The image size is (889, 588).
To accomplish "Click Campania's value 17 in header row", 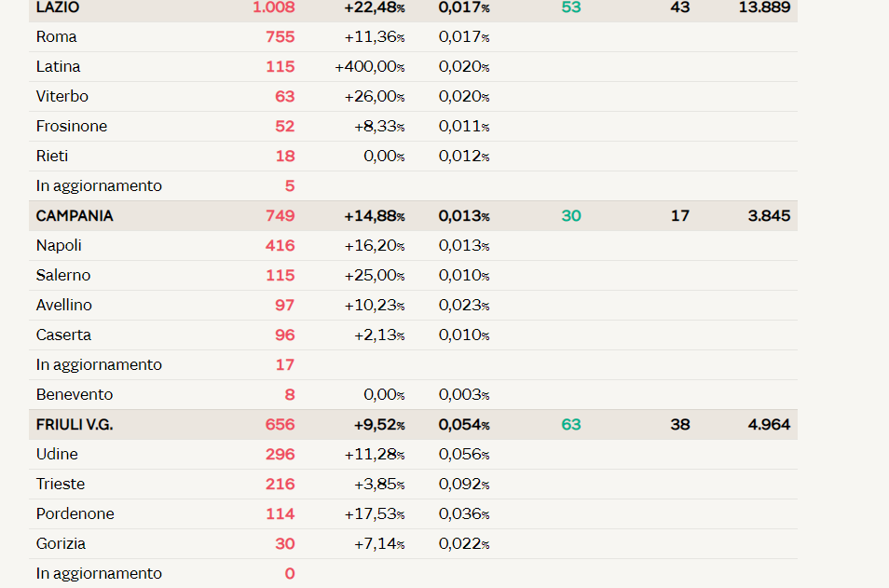I will coord(680,216).
